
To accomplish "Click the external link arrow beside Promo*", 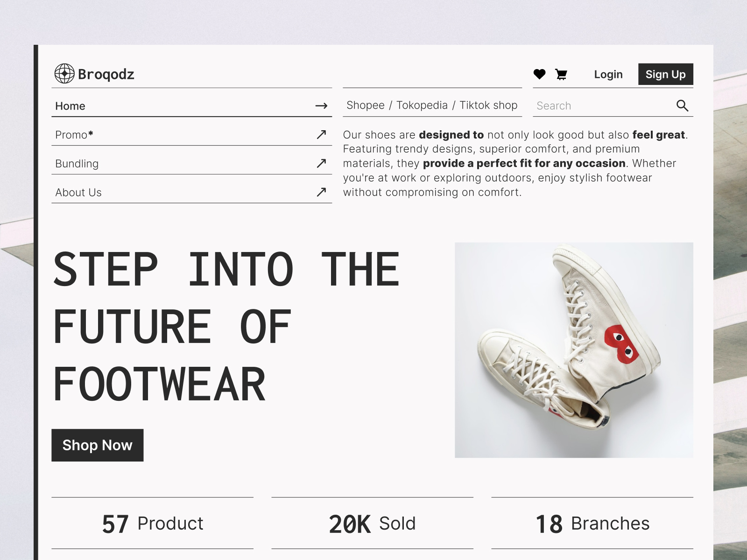I will [321, 135].
